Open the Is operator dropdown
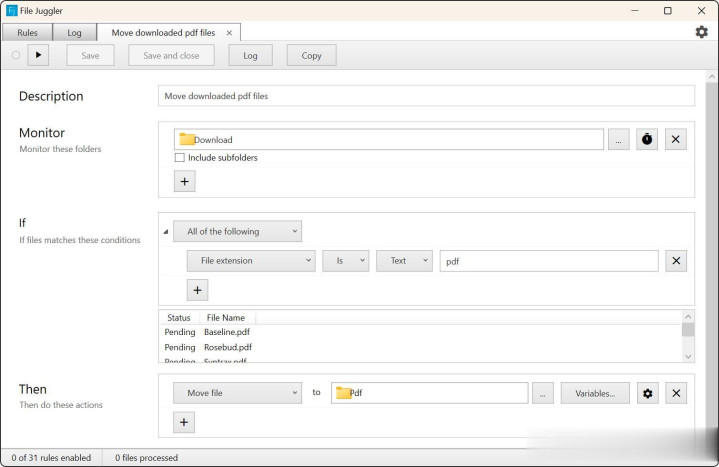 point(345,261)
